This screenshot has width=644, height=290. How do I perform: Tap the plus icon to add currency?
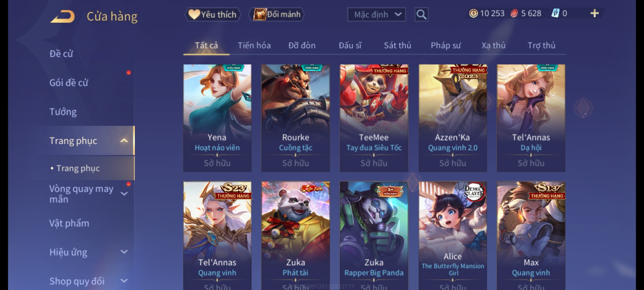(595, 13)
